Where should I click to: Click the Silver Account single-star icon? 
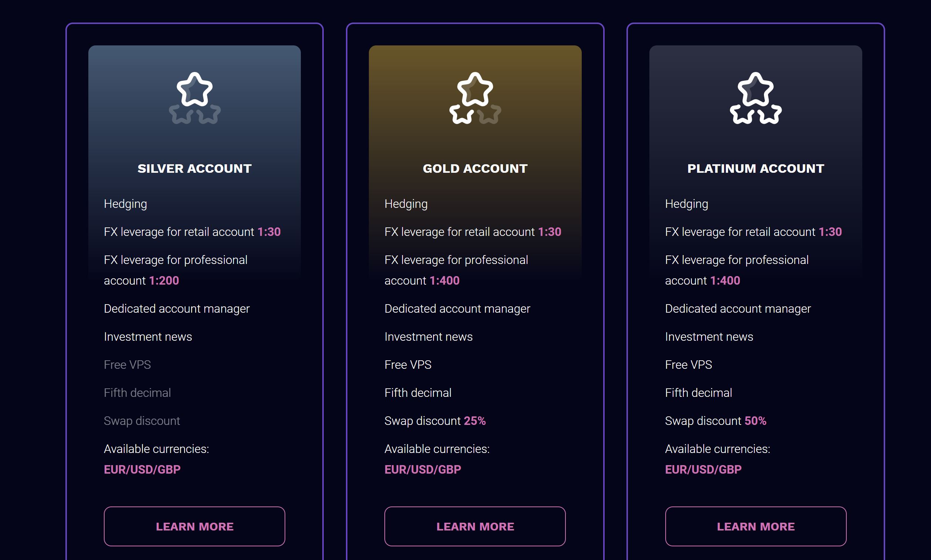point(194,98)
